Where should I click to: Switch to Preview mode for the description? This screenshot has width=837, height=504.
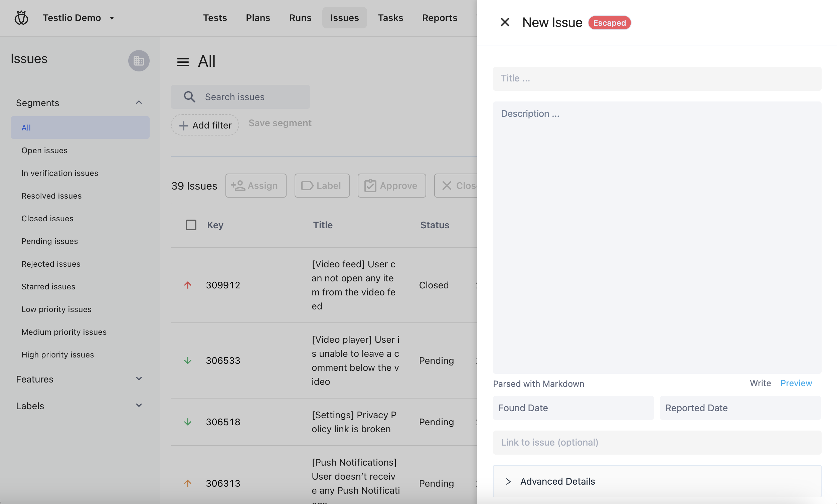pyautogui.click(x=796, y=383)
